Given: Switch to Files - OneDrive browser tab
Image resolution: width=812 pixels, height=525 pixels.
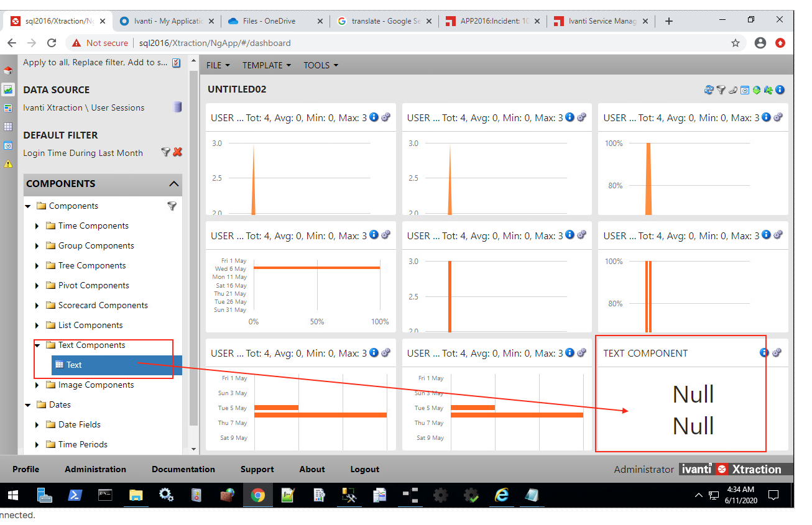Looking at the screenshot, I should (269, 21).
